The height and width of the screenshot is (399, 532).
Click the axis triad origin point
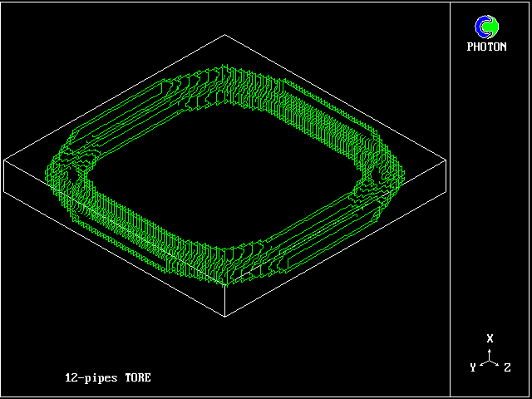pos(490,361)
